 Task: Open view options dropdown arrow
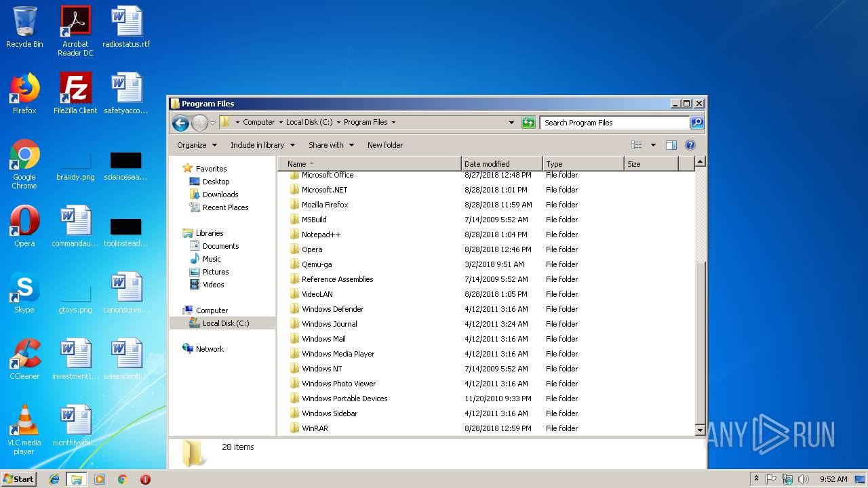(653, 145)
